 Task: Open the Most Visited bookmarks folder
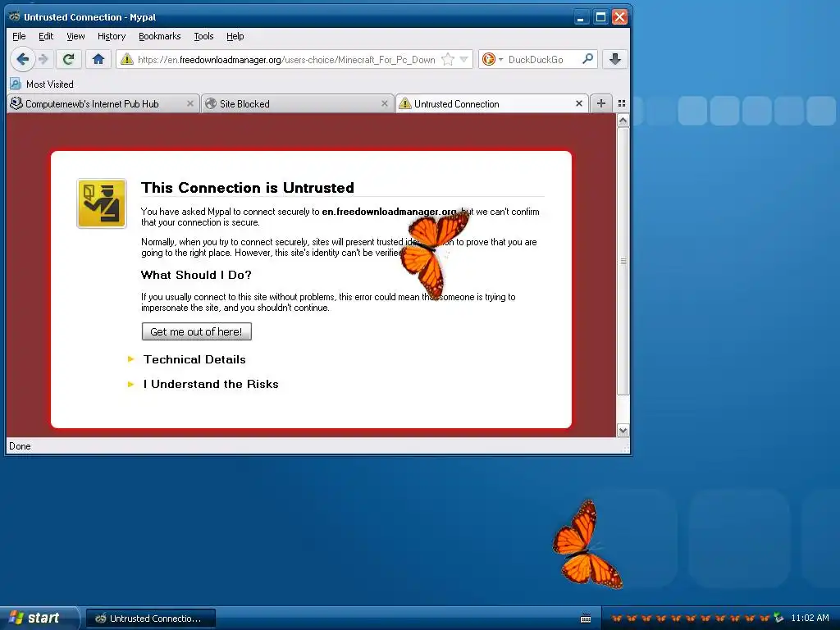coord(42,84)
